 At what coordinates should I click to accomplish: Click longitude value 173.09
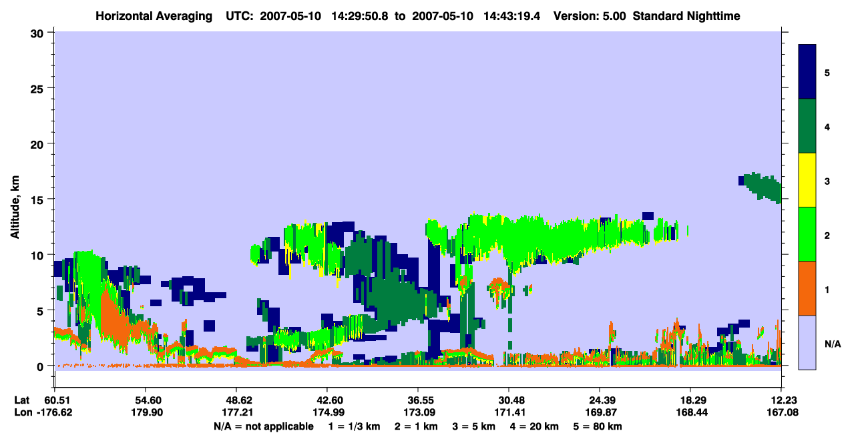418,412
